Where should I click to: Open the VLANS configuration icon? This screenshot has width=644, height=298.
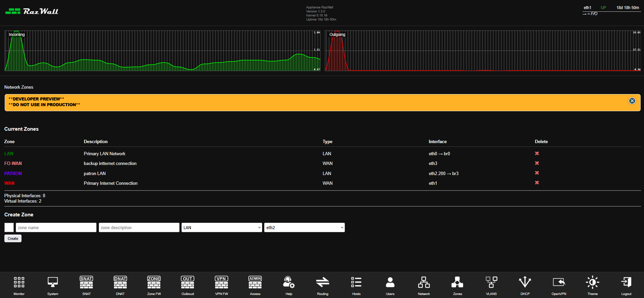(x=491, y=283)
